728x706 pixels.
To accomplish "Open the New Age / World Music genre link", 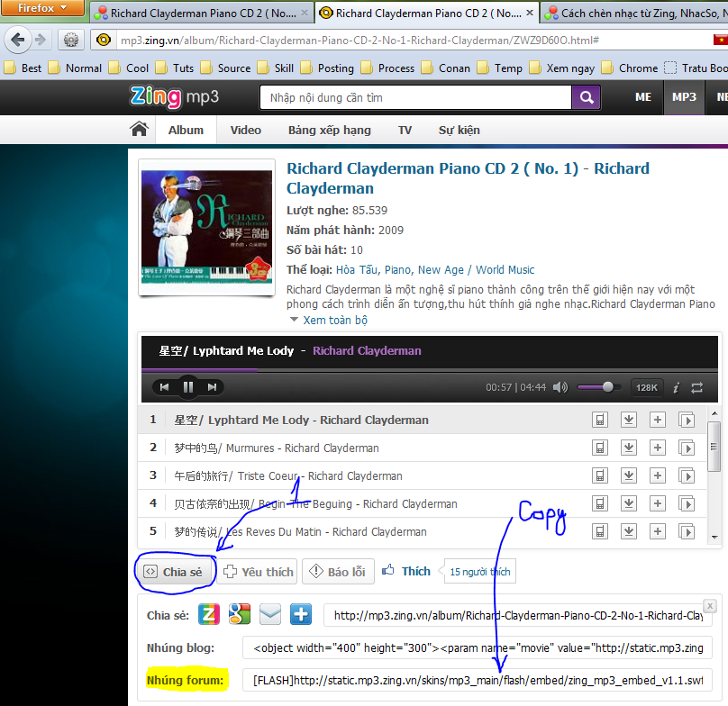I will 476,269.
